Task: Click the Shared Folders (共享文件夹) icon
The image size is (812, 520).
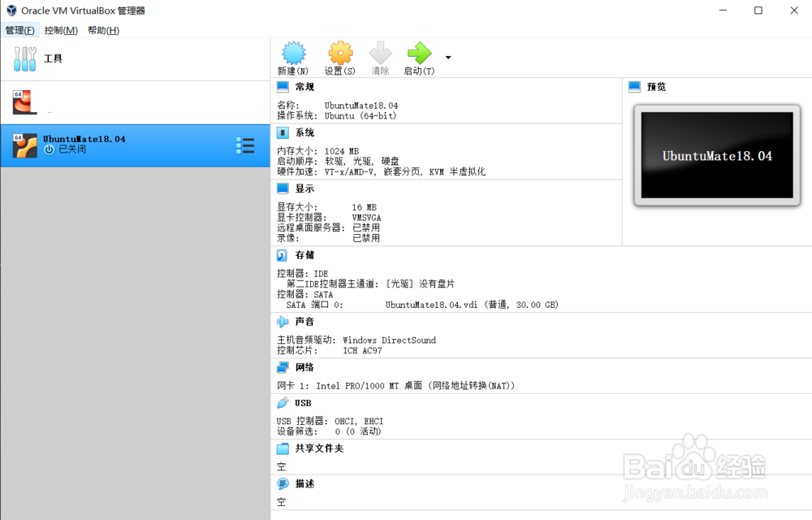Action: click(x=283, y=448)
